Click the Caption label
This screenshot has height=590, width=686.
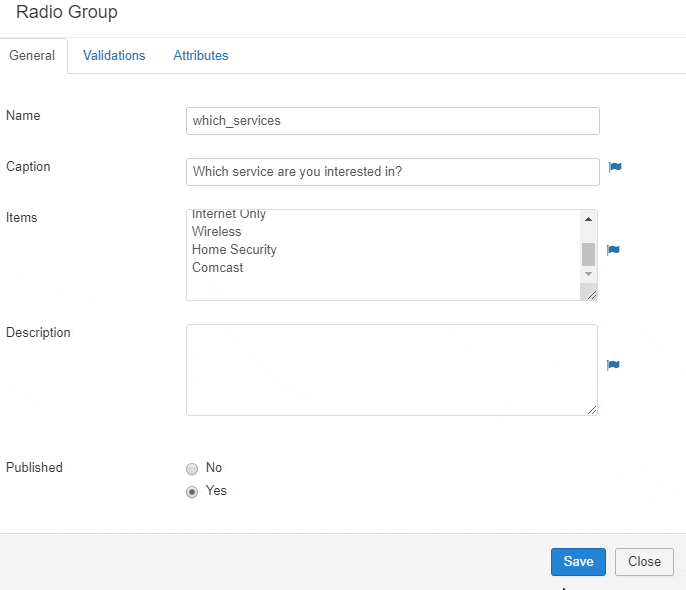[x=28, y=166]
